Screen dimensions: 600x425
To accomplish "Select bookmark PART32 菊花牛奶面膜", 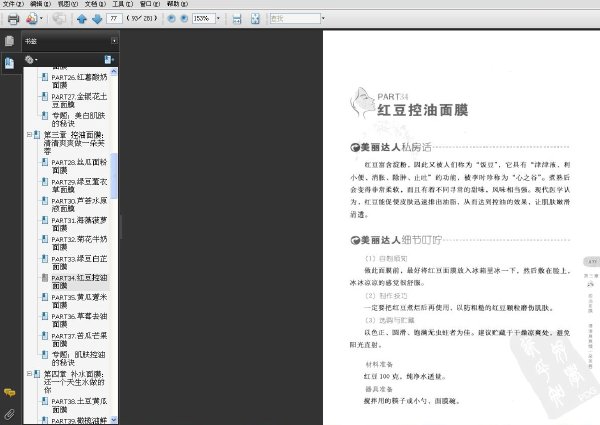I will 79,243.
